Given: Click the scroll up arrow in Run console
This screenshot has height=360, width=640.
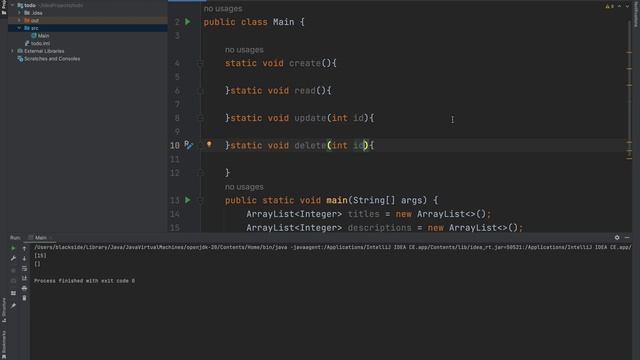Looking at the screenshot, I should tap(24, 248).
